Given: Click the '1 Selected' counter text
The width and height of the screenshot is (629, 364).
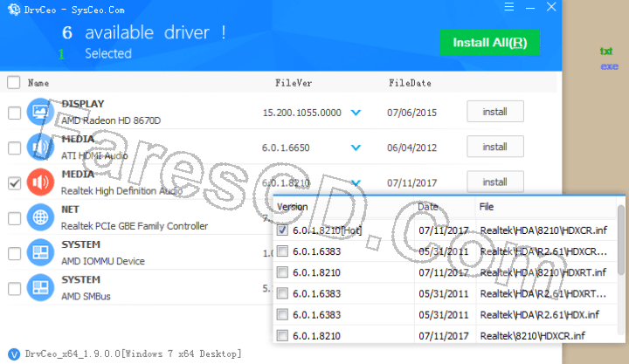Looking at the screenshot, I should pos(94,54).
